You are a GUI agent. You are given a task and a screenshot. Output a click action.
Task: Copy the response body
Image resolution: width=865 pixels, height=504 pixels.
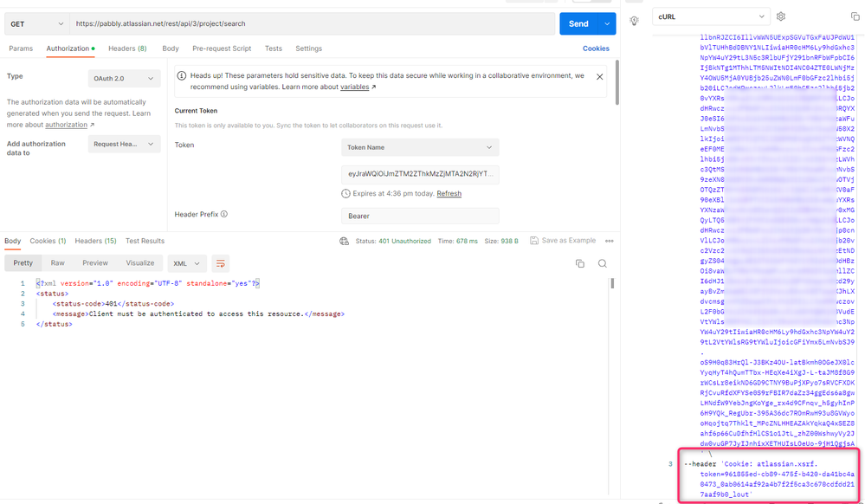580,264
